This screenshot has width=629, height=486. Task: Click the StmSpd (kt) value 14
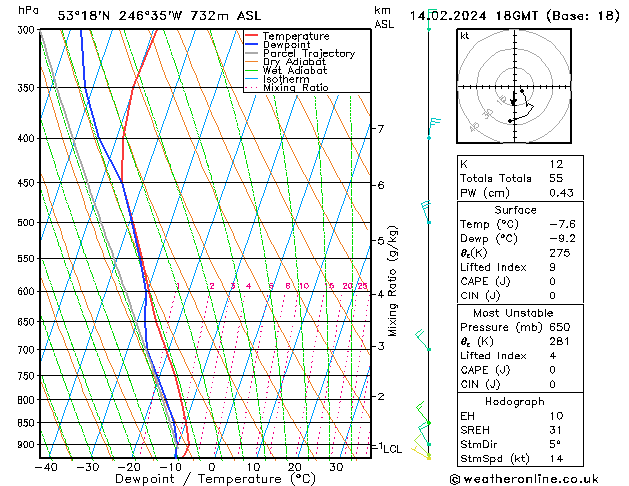[556, 458]
